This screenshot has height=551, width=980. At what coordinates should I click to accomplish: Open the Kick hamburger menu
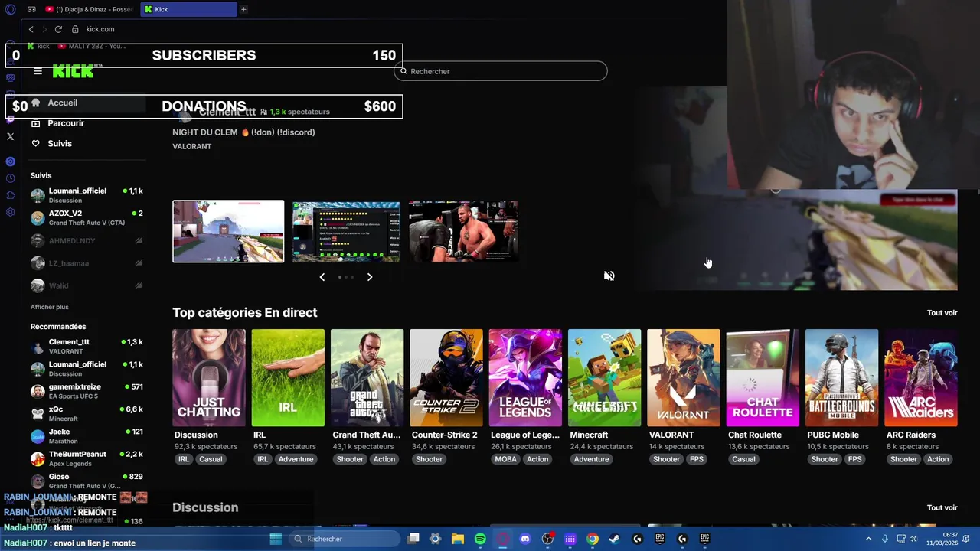[38, 71]
